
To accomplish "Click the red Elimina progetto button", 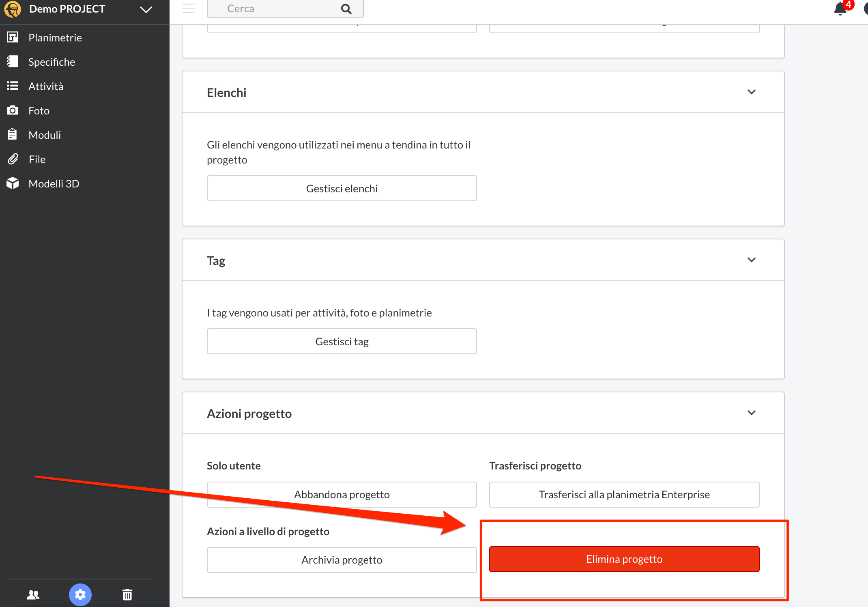I will [x=624, y=559].
